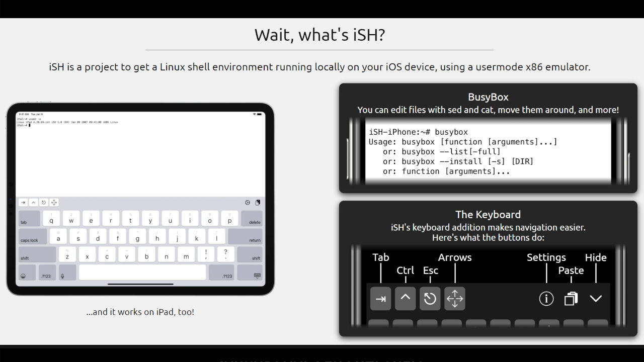This screenshot has height=362, width=644.
Task: Tap the settings icon on the iPad toolbar
Action: (248, 203)
